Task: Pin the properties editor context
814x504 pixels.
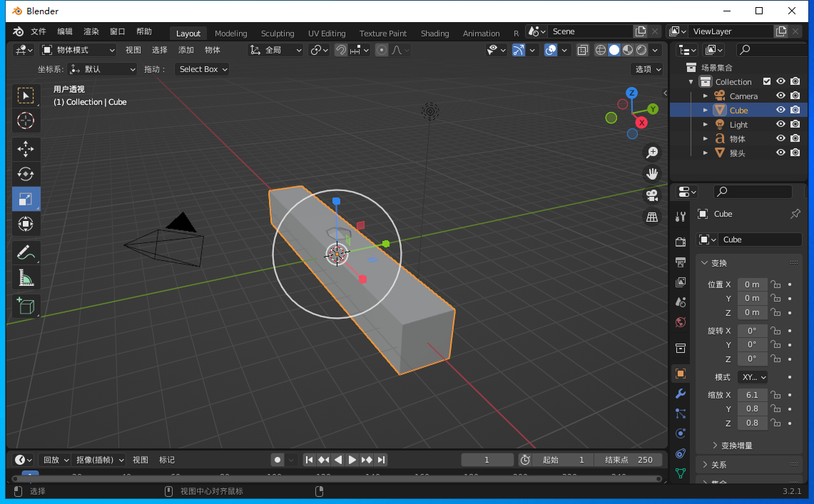Action: coord(795,213)
